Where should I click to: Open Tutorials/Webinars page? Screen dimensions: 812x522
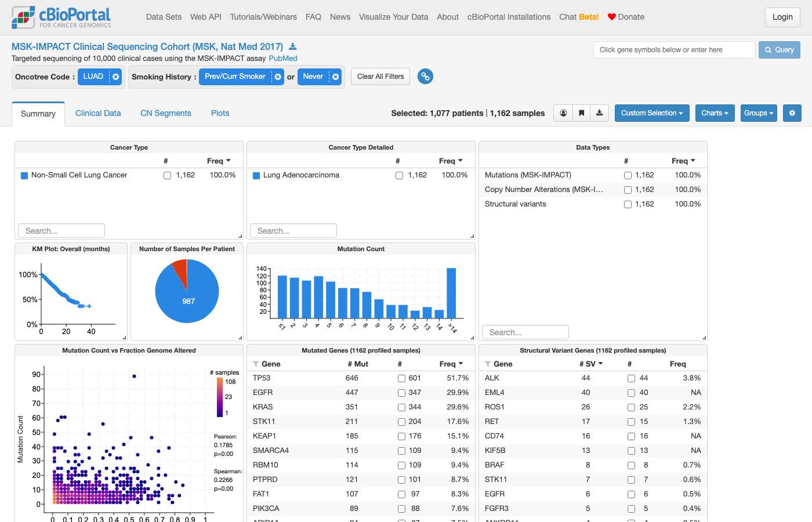pyautogui.click(x=263, y=17)
